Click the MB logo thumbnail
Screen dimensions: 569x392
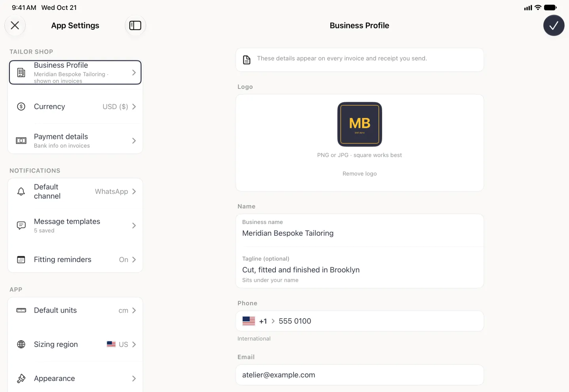pyautogui.click(x=360, y=124)
